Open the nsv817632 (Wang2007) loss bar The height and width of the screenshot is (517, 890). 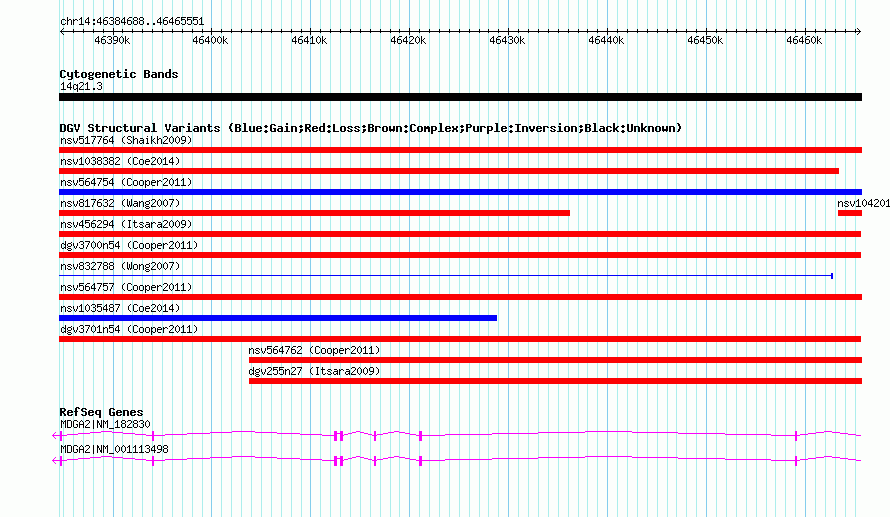(x=314, y=213)
